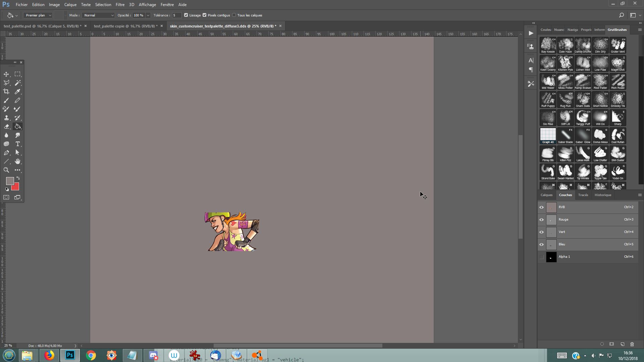Hide the Rouge channel visibility
The height and width of the screenshot is (362, 644).
coord(541,220)
